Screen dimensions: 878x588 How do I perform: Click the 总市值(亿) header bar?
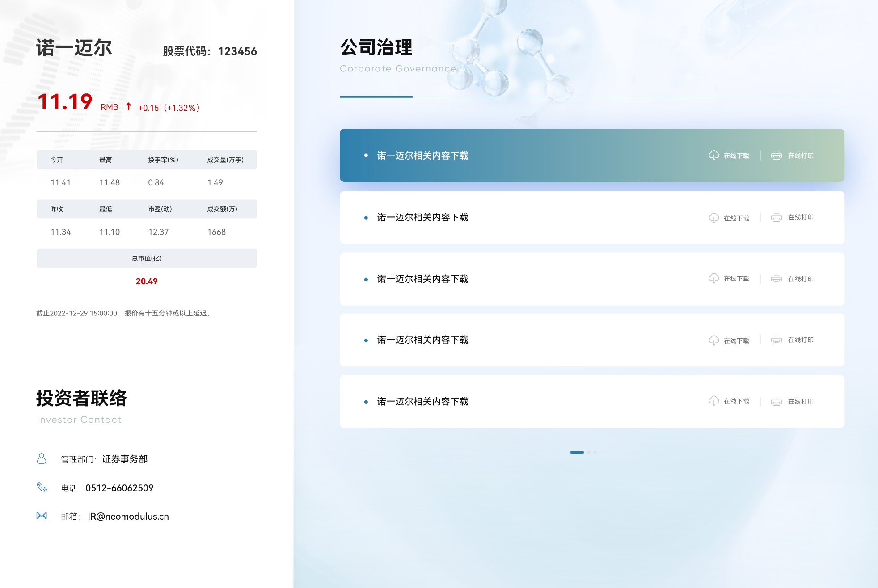tap(147, 258)
